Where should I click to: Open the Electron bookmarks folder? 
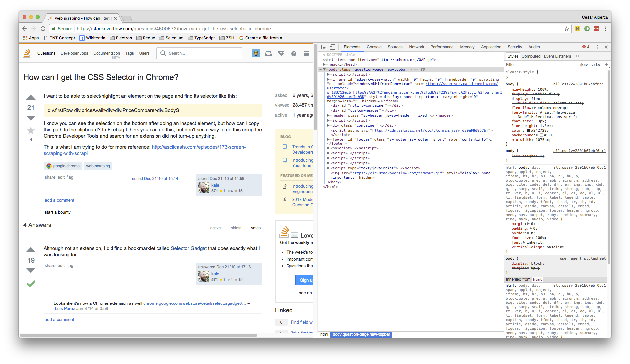point(121,38)
